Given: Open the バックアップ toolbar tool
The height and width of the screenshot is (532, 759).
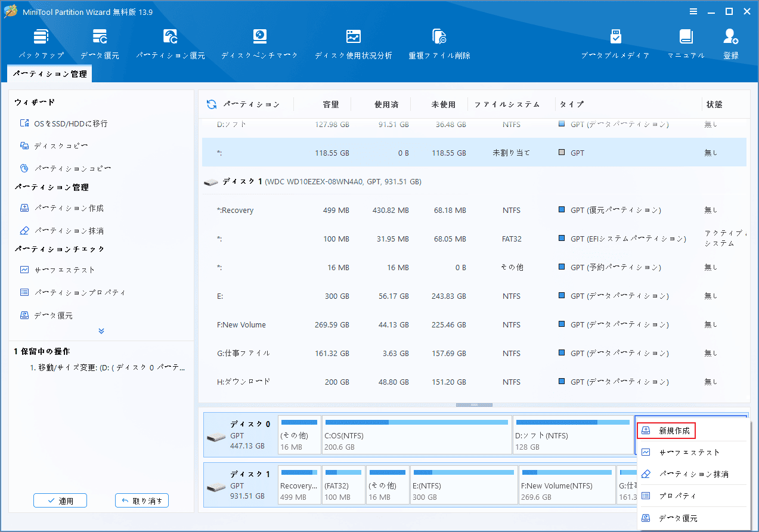Looking at the screenshot, I should (x=41, y=44).
